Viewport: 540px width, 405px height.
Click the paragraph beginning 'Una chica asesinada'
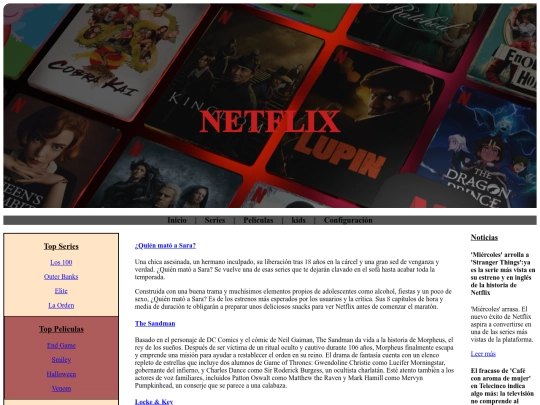(x=288, y=269)
